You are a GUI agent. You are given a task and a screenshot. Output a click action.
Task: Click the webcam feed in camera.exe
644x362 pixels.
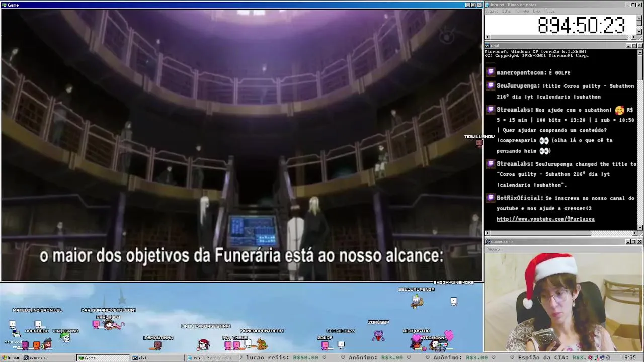(564, 302)
